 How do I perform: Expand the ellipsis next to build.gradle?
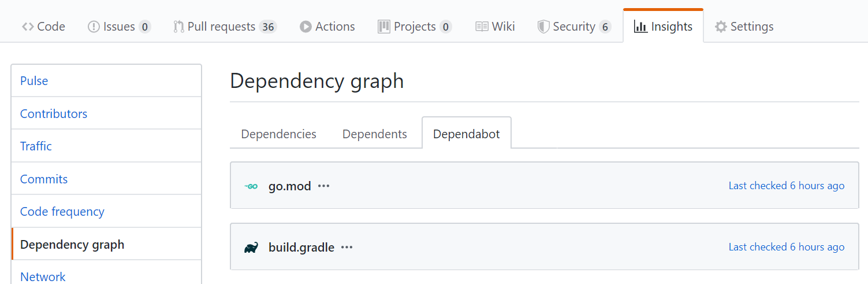[x=347, y=248]
